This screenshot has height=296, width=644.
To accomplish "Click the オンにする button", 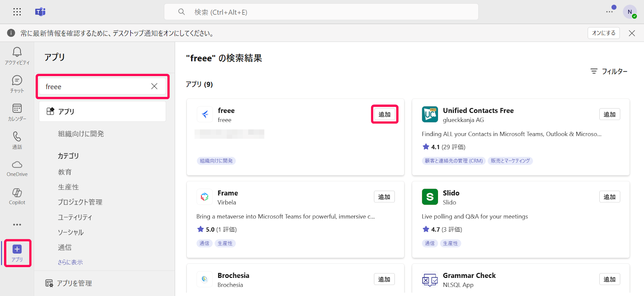I will click(x=603, y=33).
